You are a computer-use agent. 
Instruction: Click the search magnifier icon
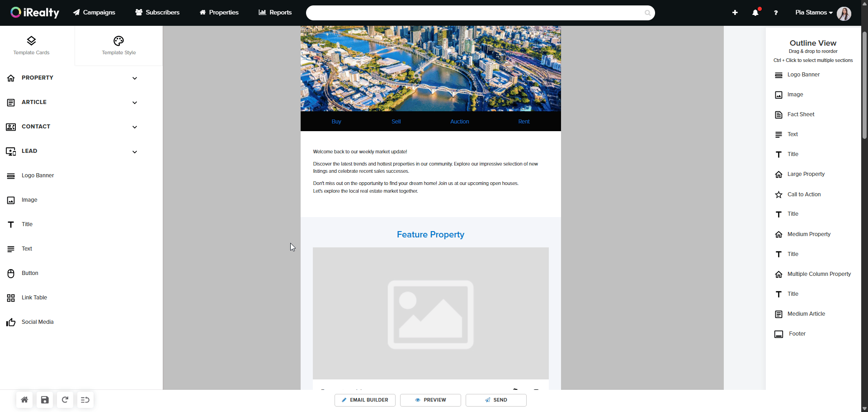coord(647,13)
